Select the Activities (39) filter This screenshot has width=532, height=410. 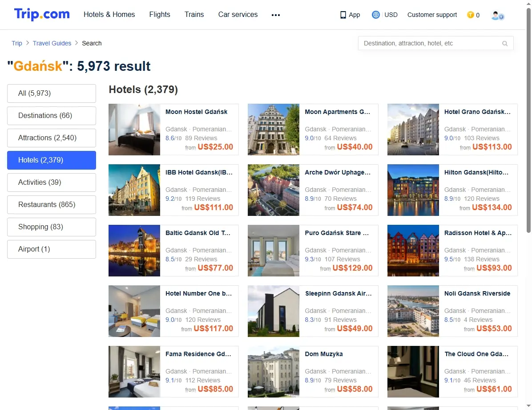pos(52,183)
